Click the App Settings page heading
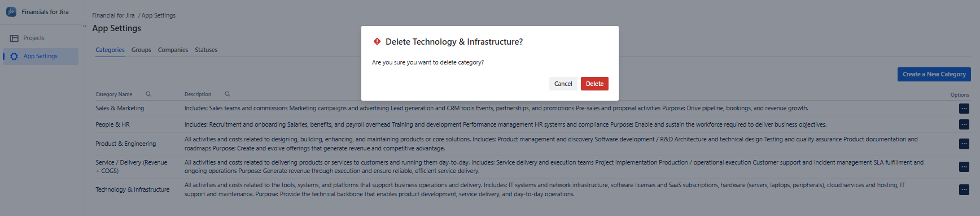Screen dimensions: 980x216 pos(117,28)
